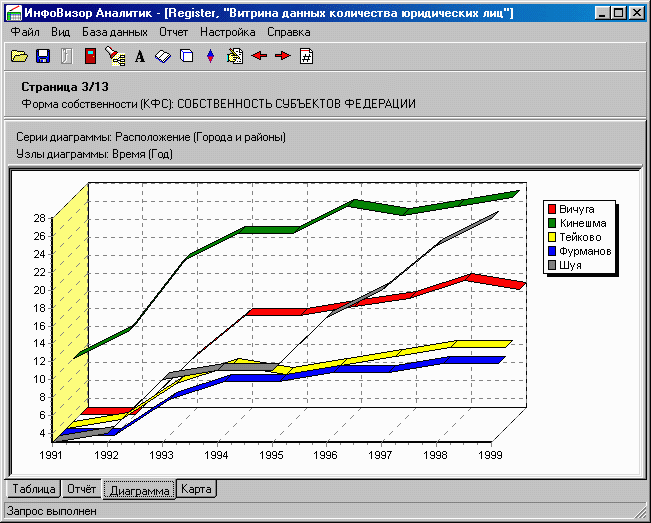Viewport: 651px width, 523px height.
Task: Click the yellow Тейково legend swatch
Action: tap(552, 237)
